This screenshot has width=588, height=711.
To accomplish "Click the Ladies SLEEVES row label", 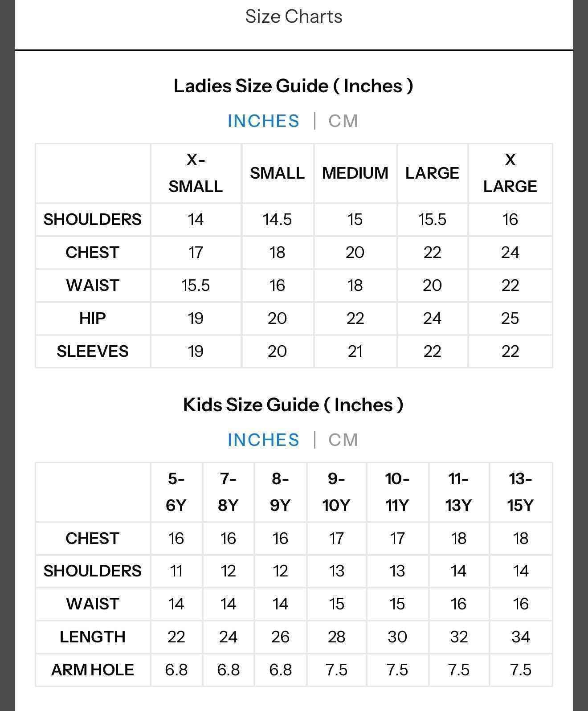I will (92, 351).
